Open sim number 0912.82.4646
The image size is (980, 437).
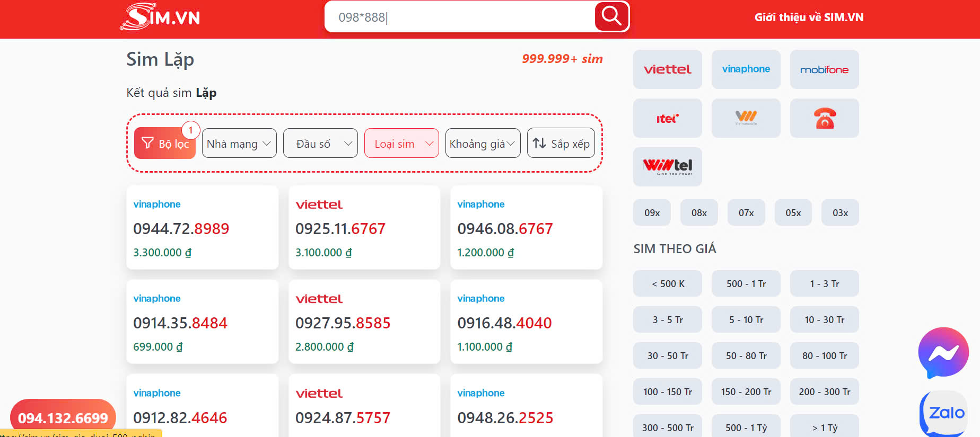pyautogui.click(x=180, y=417)
